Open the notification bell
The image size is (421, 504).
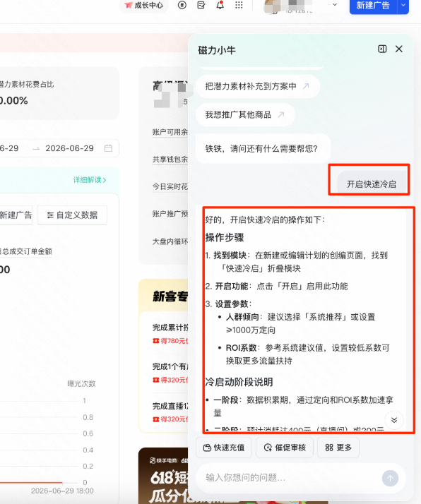pyautogui.click(x=220, y=5)
